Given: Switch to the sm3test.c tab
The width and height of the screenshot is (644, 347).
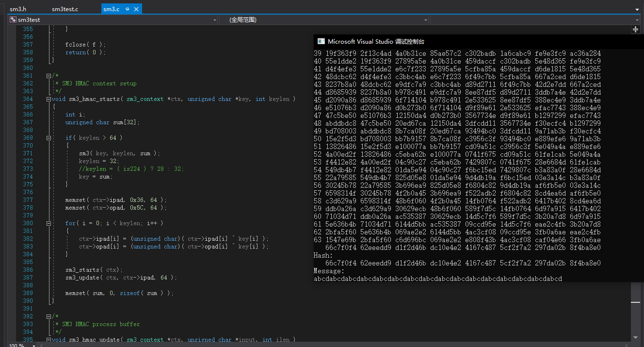Looking at the screenshot, I should pos(65,9).
